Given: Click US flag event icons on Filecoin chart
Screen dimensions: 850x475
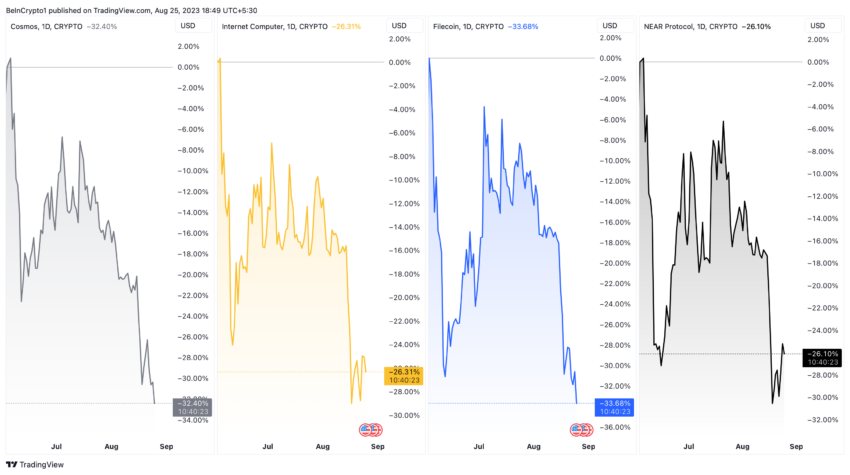Looking at the screenshot, I should 582,430.
